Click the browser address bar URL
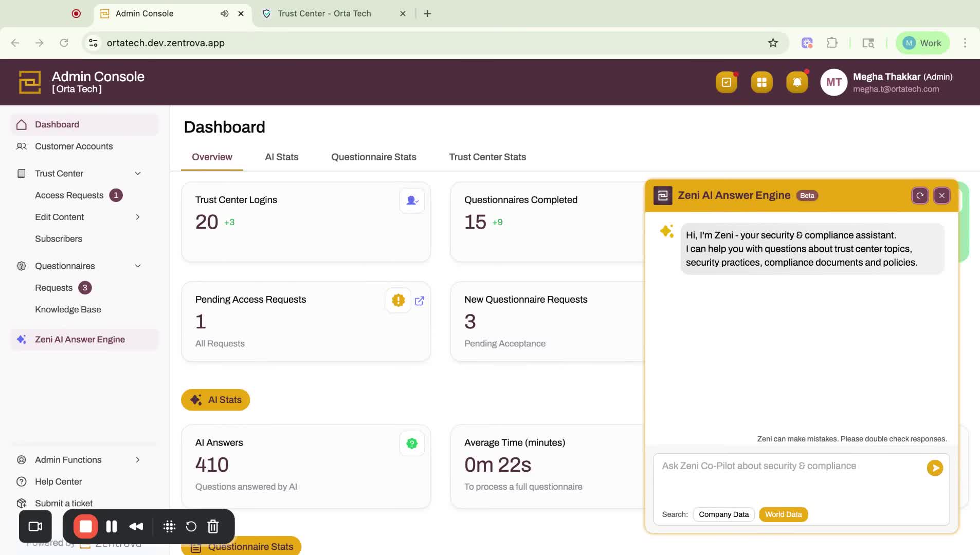The width and height of the screenshot is (980, 555). [x=166, y=43]
